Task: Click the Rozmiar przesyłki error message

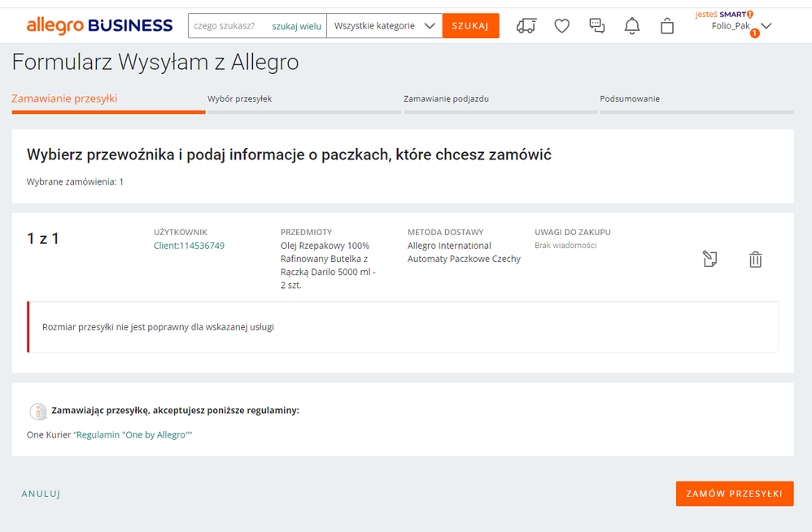Action: click(x=158, y=327)
